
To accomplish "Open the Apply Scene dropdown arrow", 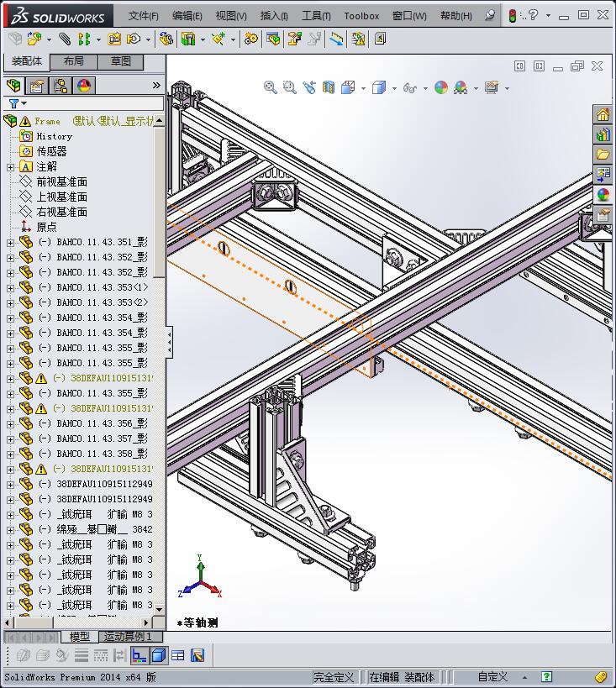I will (476, 88).
